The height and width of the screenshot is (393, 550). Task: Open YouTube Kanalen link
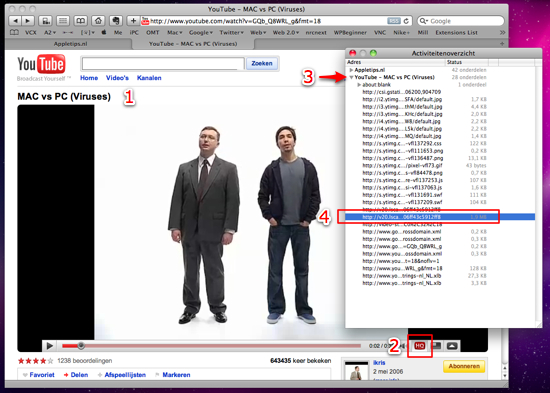(149, 78)
